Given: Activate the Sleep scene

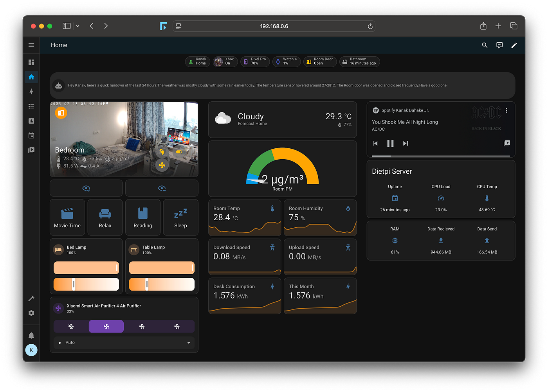Looking at the screenshot, I should click(180, 218).
